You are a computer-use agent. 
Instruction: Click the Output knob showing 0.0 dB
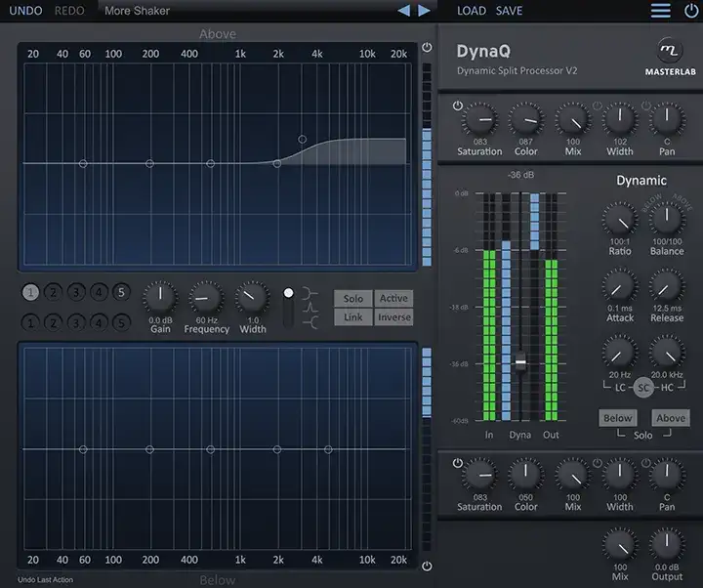click(667, 544)
